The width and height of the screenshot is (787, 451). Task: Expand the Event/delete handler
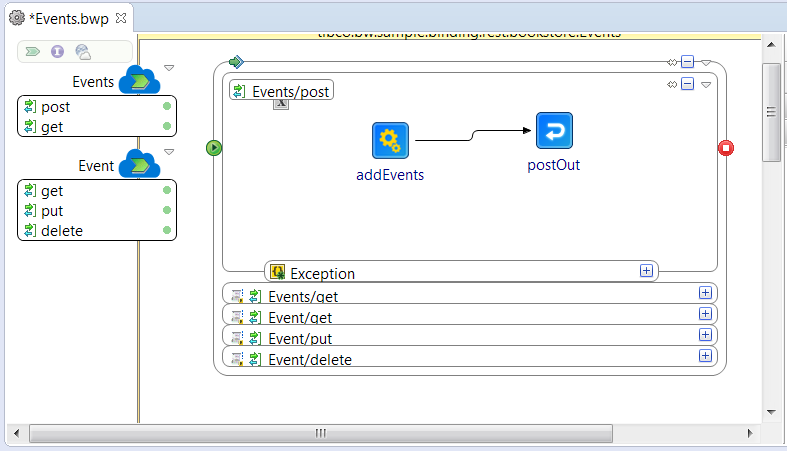pyautogui.click(x=705, y=356)
